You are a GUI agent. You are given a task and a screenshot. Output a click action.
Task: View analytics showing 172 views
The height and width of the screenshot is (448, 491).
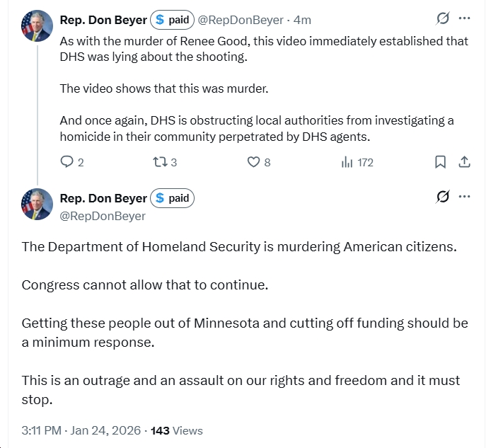pyautogui.click(x=347, y=162)
